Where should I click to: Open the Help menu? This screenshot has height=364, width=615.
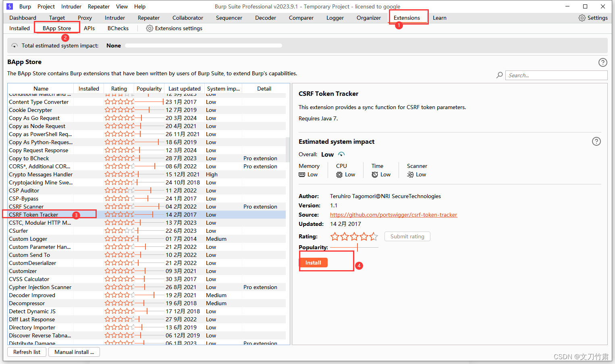(x=140, y=6)
